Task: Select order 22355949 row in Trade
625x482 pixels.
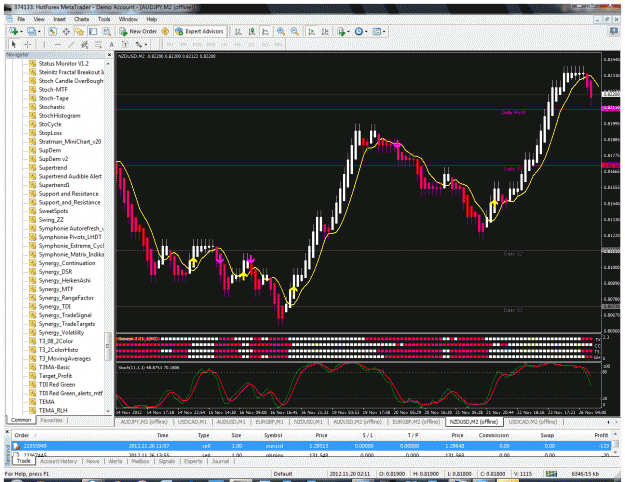Action: pyautogui.click(x=313, y=446)
